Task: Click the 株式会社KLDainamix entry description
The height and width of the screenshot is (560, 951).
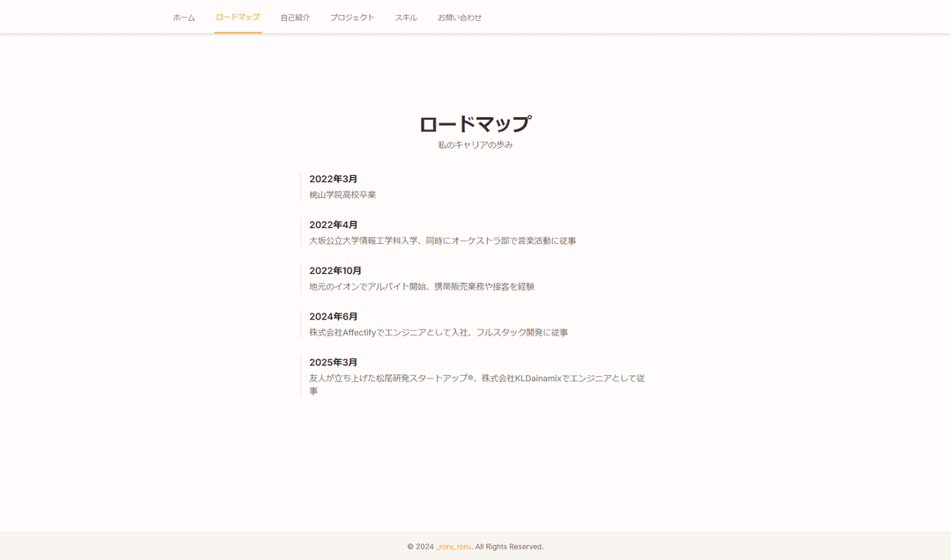Action: tap(476, 385)
